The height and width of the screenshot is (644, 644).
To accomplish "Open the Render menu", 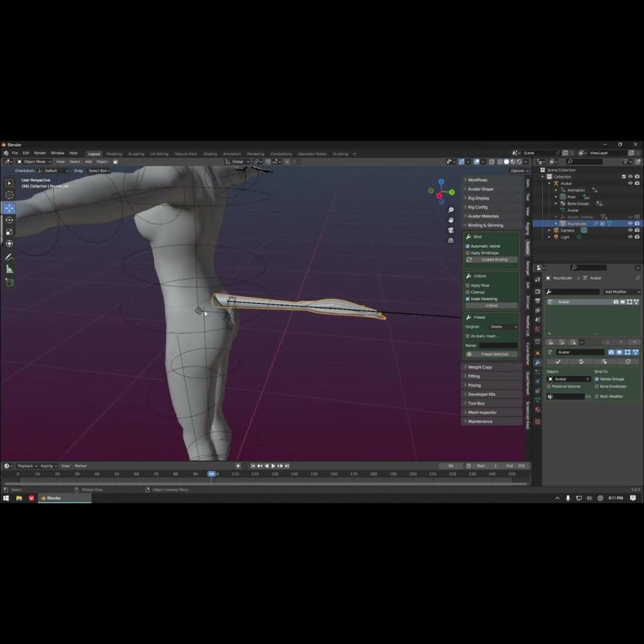I will 40,153.
